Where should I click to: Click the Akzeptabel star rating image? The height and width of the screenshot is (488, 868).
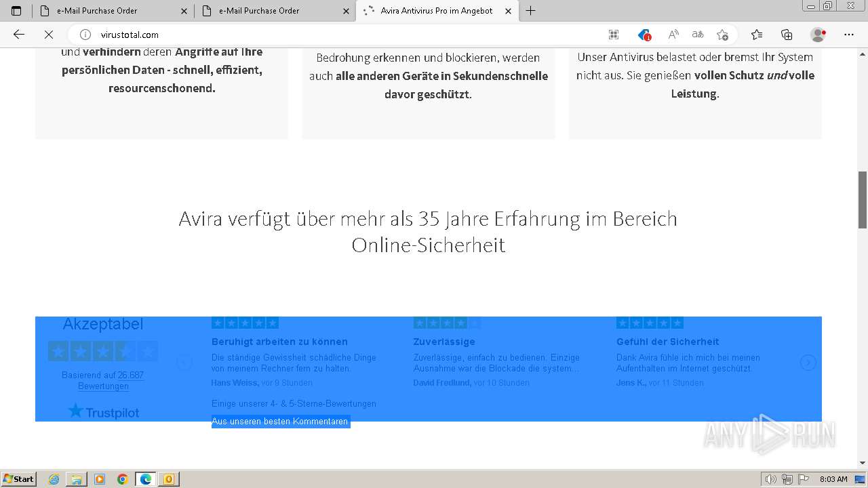click(103, 351)
